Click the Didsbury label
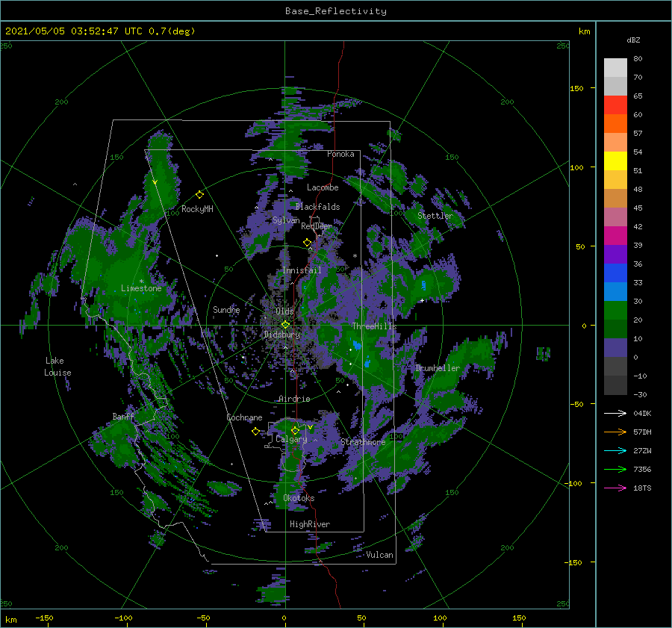Screen dimensions: 672x628 point(282,335)
